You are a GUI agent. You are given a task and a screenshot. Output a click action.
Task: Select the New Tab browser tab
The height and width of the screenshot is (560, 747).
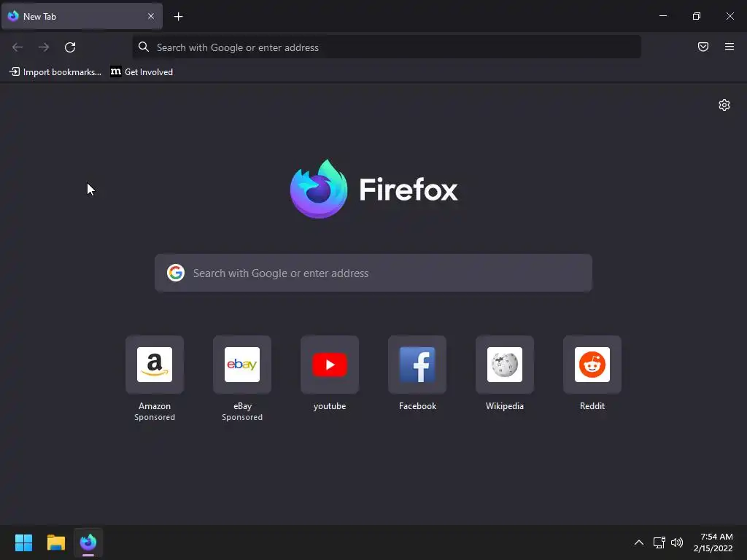[x=82, y=16]
